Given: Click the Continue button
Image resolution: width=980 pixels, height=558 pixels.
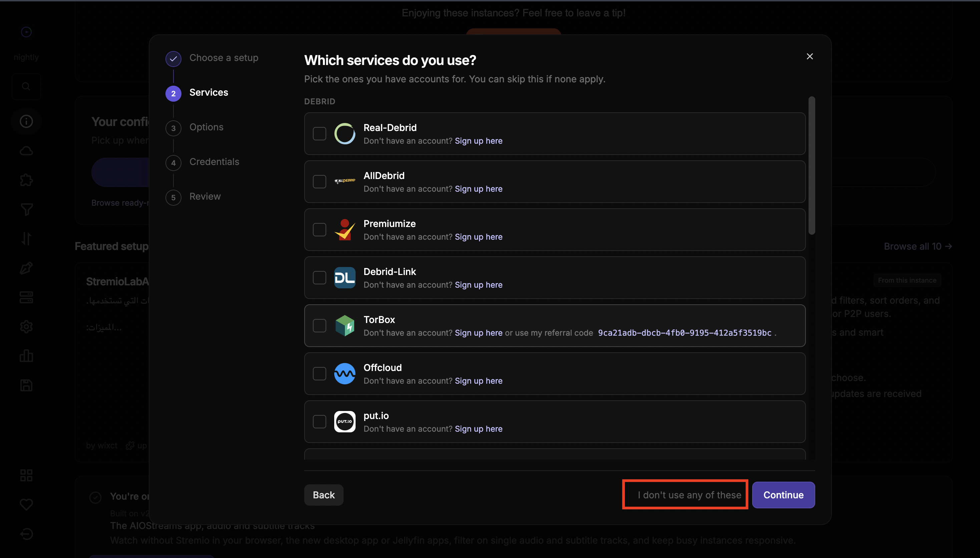Looking at the screenshot, I should tap(783, 495).
